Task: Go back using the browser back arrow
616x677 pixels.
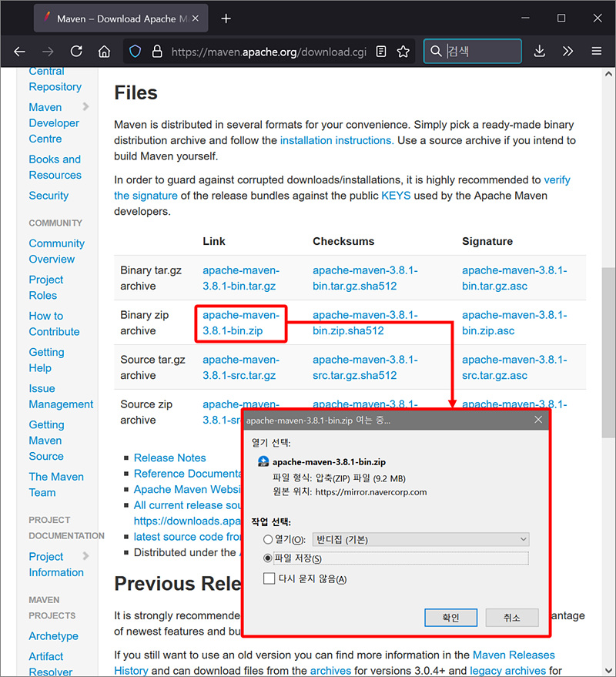Action: click(x=20, y=52)
